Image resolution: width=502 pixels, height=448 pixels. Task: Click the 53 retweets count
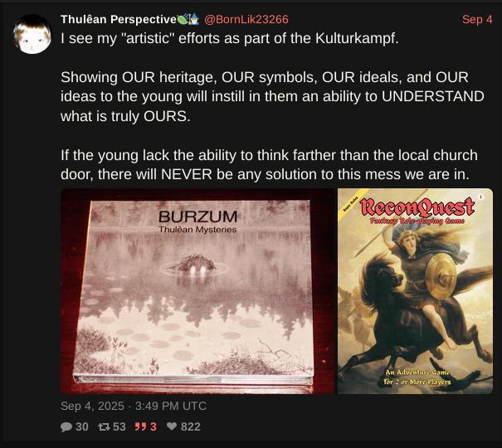click(119, 427)
